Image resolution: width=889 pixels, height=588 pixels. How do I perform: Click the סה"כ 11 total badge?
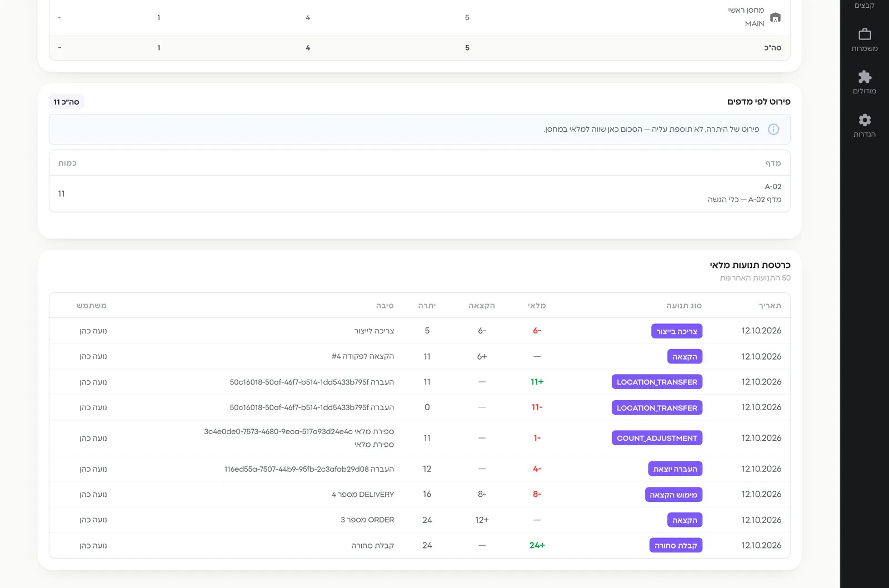(66, 102)
